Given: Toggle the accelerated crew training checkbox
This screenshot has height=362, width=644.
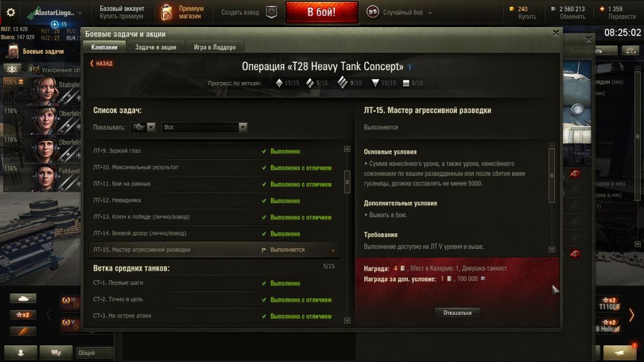Looking at the screenshot, I should pyautogui.click(x=36, y=70).
